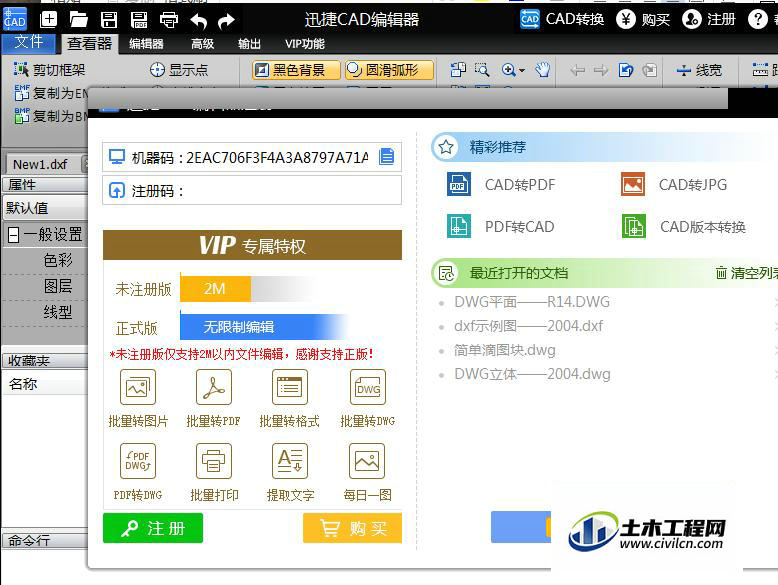Click the 批量转格式 icon
778x585 pixels.
coord(290,387)
